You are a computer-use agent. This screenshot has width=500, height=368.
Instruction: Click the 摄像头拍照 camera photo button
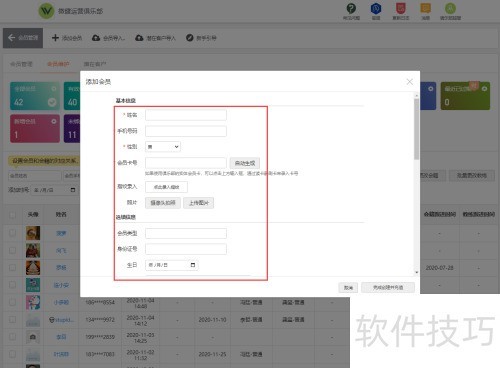163,203
